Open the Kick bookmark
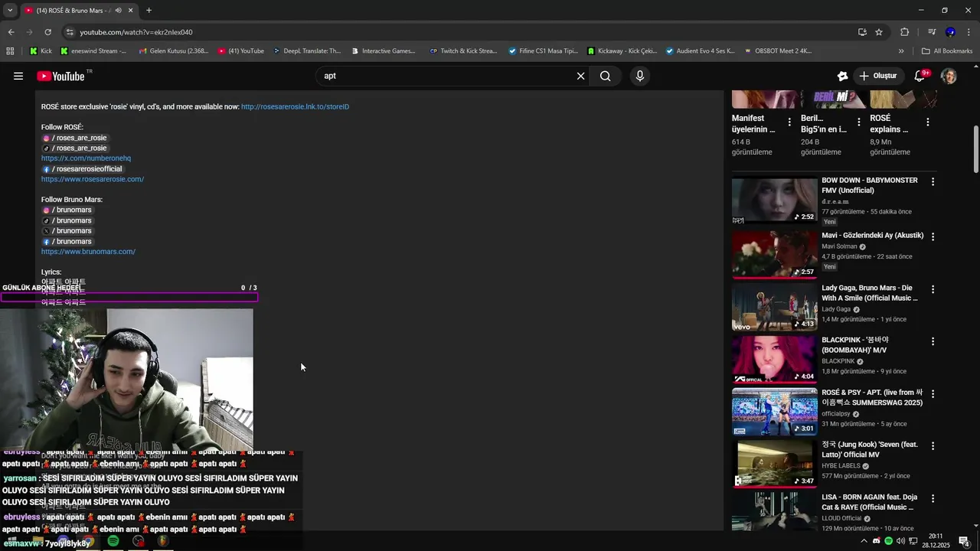Viewport: 980px width, 551px height. [x=41, y=51]
